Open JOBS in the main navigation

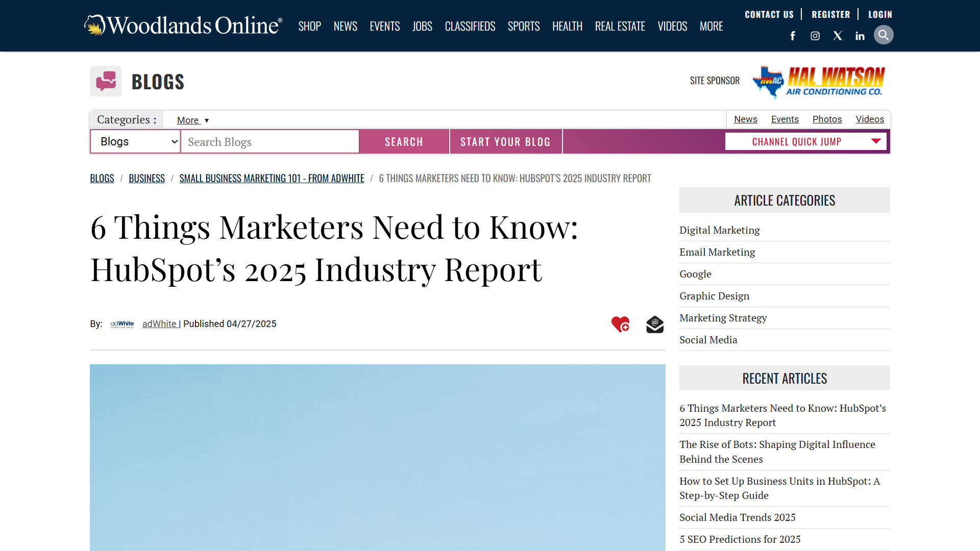pyautogui.click(x=423, y=26)
